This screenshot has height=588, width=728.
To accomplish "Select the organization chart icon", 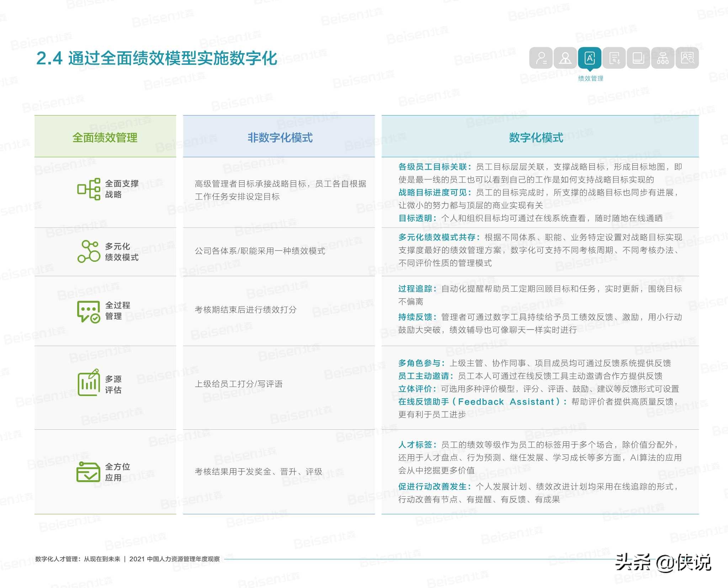I will click(663, 58).
